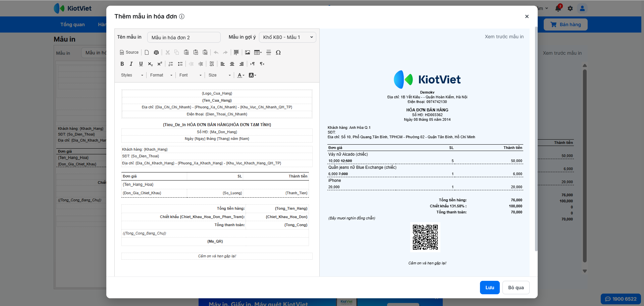
Task: Open the Font dropdown
Action: pos(191,75)
